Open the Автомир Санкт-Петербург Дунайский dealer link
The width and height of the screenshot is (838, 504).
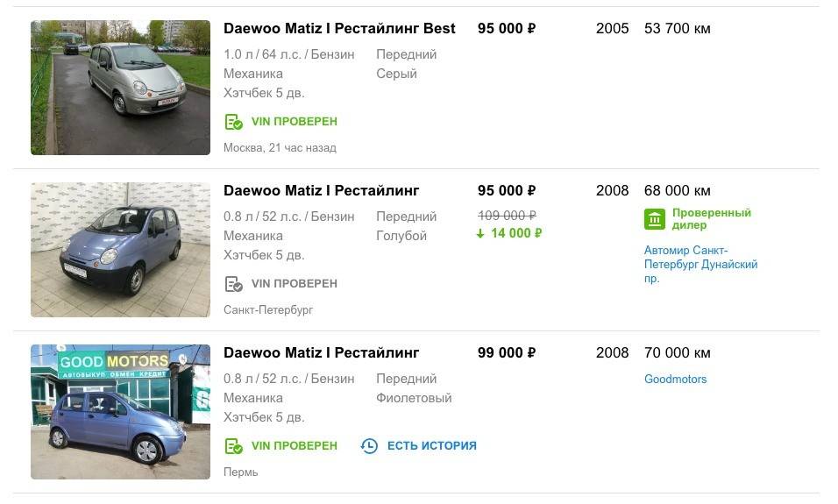coord(700,265)
